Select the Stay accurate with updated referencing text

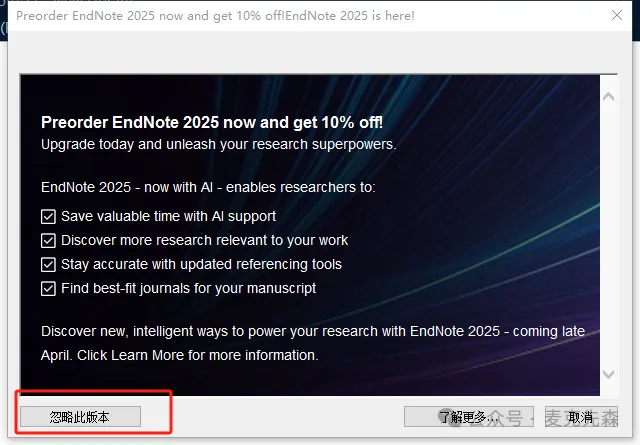(201, 265)
